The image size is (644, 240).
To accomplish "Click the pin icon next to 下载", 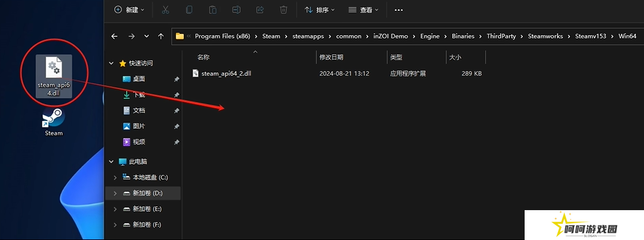I will coord(176,95).
